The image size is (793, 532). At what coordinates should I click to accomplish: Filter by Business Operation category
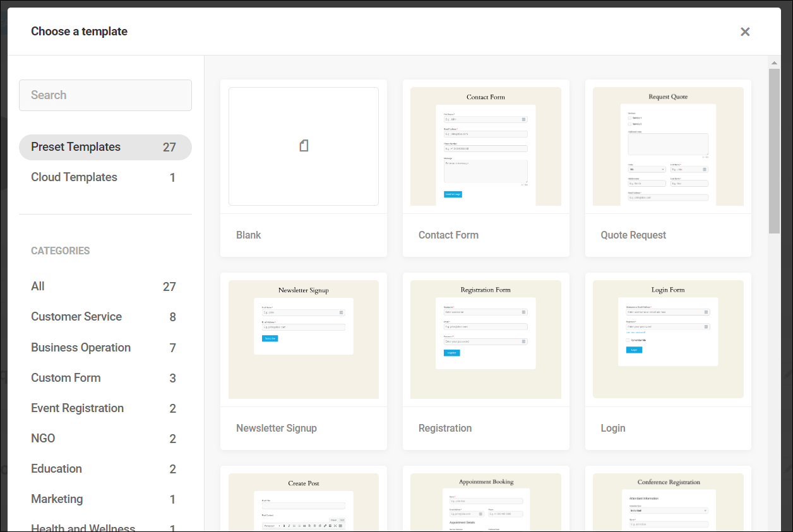80,347
